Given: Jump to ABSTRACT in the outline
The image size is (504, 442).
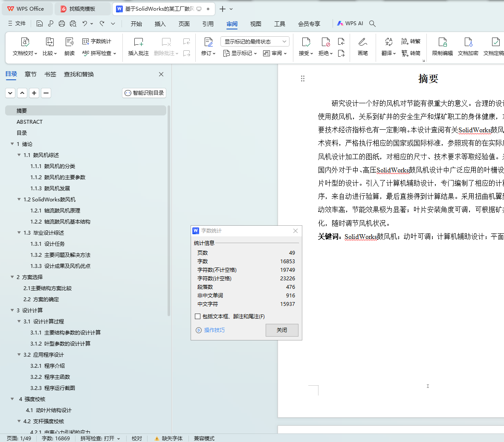Looking at the screenshot, I should pyautogui.click(x=29, y=122).
